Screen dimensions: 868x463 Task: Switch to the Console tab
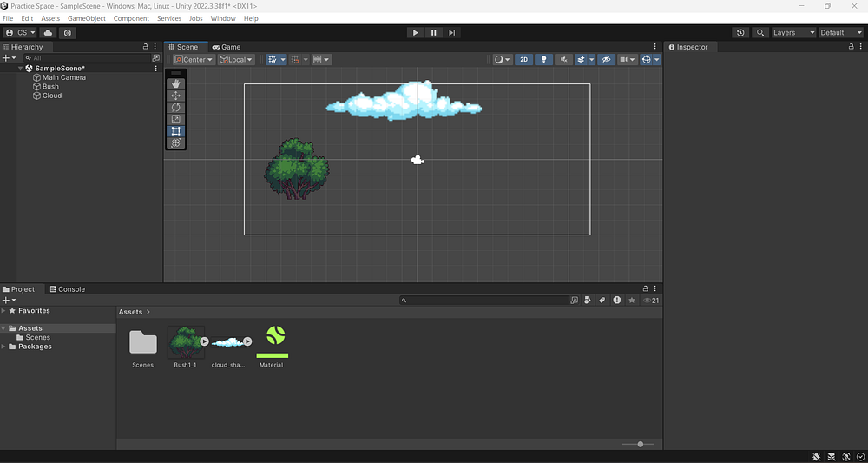pyautogui.click(x=67, y=289)
